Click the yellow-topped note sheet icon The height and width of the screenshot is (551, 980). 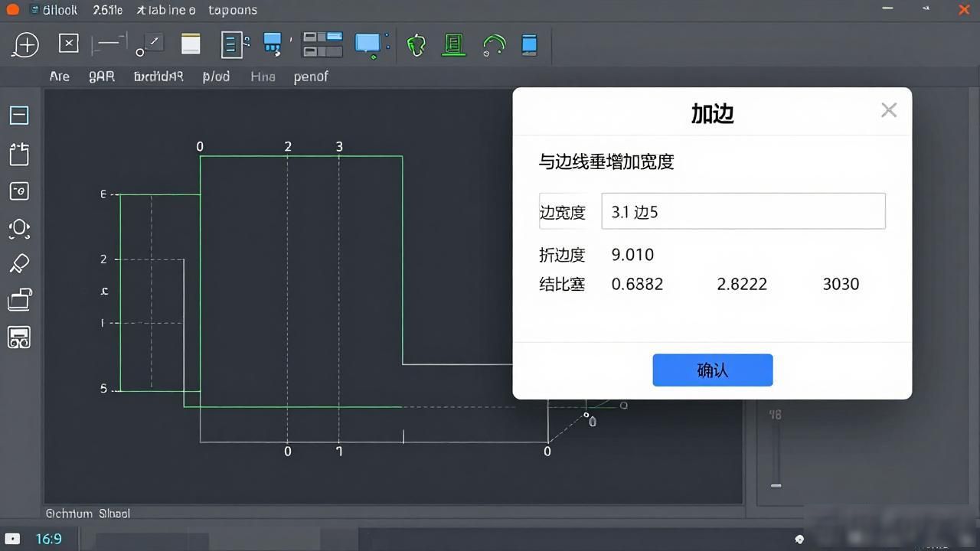[191, 44]
